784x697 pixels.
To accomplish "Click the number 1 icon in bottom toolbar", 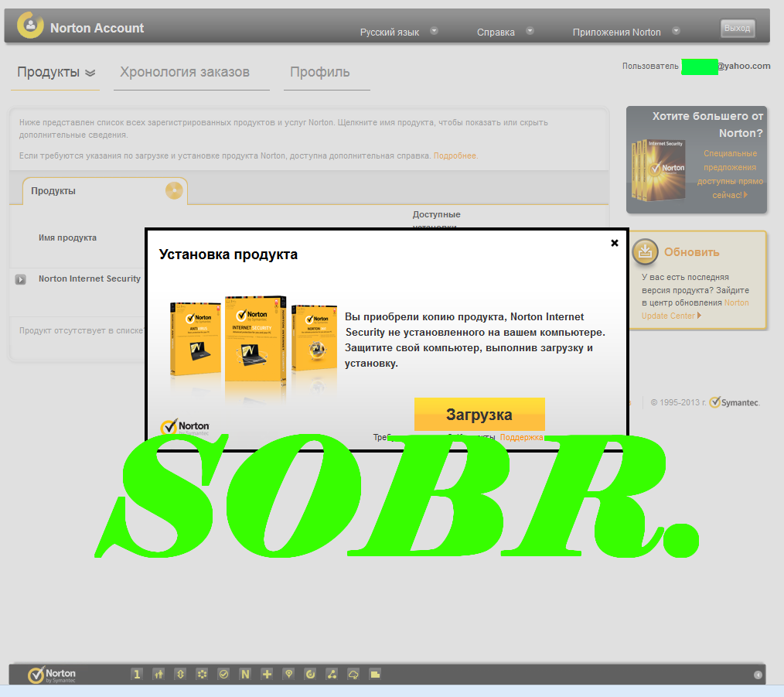I will [137, 674].
